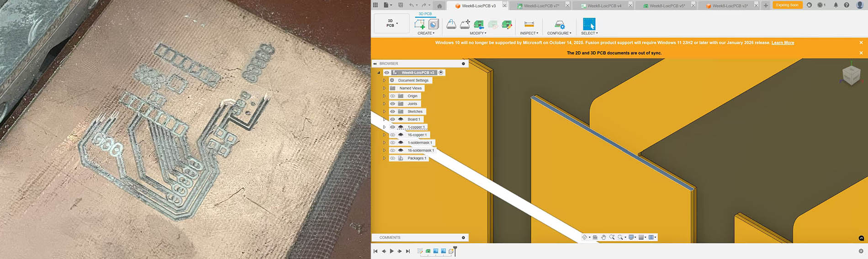Click the Undo arrow
Screen dimensions: 868x259
pyautogui.click(x=412, y=5)
